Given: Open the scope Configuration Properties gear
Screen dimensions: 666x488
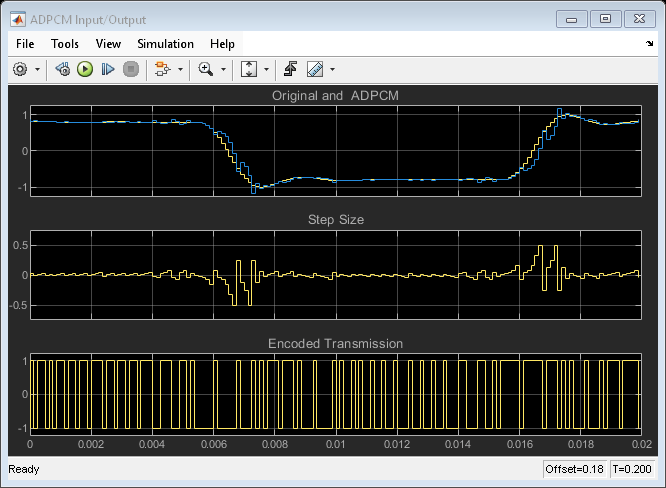Looking at the screenshot, I should [x=20, y=69].
